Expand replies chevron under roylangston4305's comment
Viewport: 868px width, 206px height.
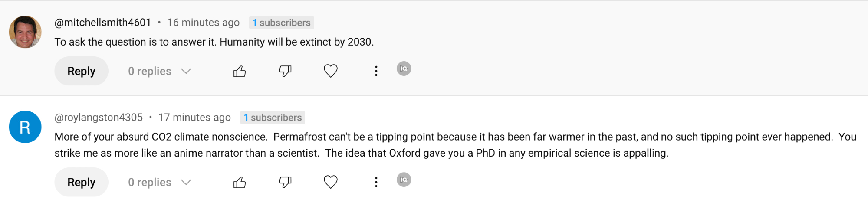tap(186, 182)
